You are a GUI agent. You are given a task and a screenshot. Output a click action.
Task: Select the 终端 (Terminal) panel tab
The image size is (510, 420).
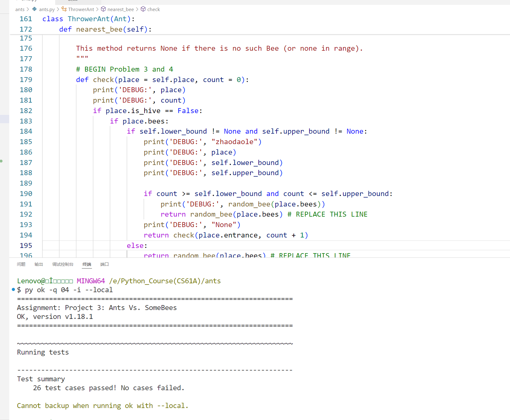tap(87, 264)
